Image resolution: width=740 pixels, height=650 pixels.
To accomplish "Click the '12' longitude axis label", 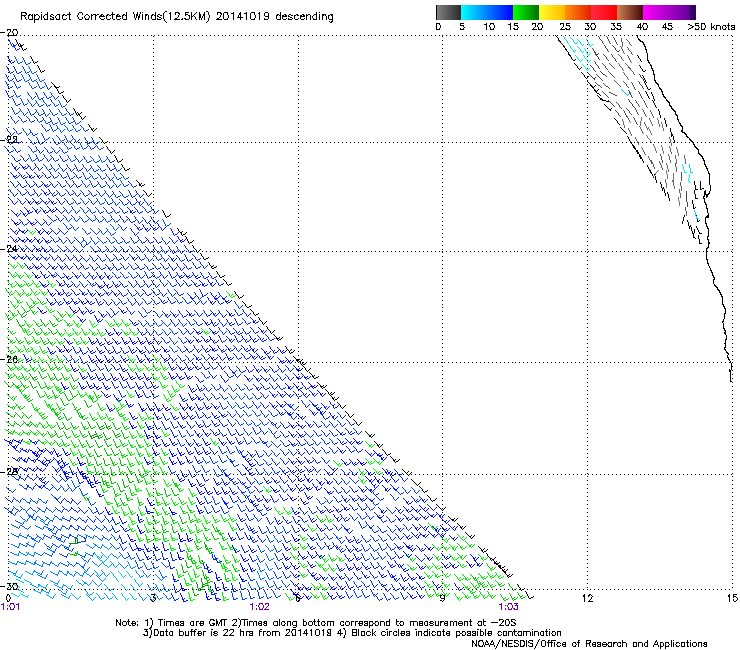I will [x=587, y=598].
